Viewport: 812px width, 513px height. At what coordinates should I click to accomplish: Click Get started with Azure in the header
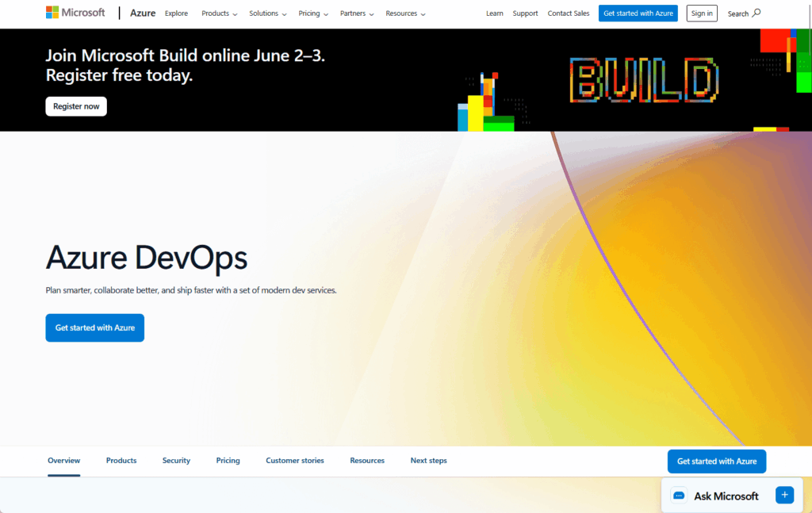(x=638, y=13)
